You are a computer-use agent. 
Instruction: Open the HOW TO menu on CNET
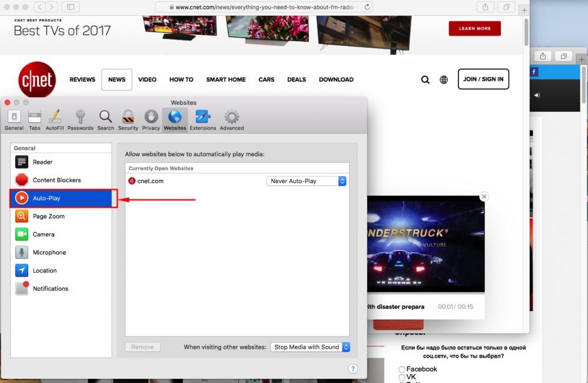tap(181, 80)
